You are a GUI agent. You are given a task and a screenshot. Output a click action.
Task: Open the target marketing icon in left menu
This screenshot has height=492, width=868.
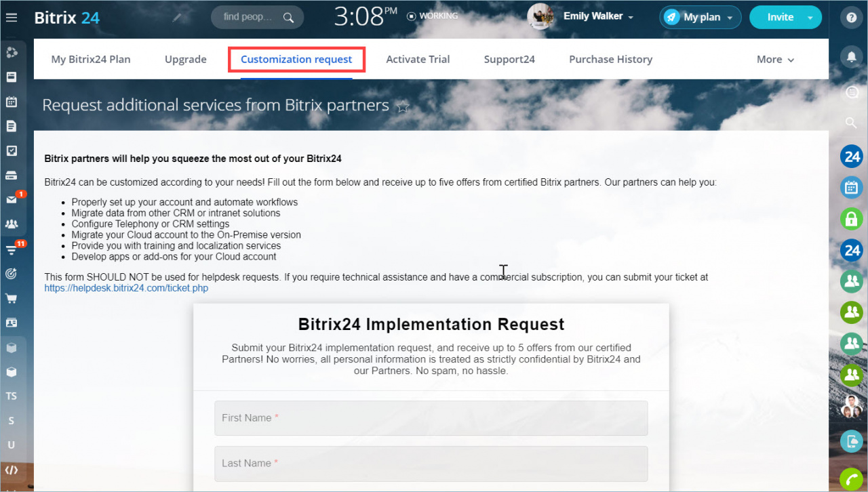(12, 274)
